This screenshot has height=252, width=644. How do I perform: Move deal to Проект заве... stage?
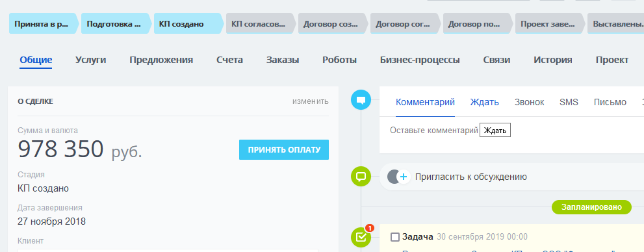pos(550,24)
